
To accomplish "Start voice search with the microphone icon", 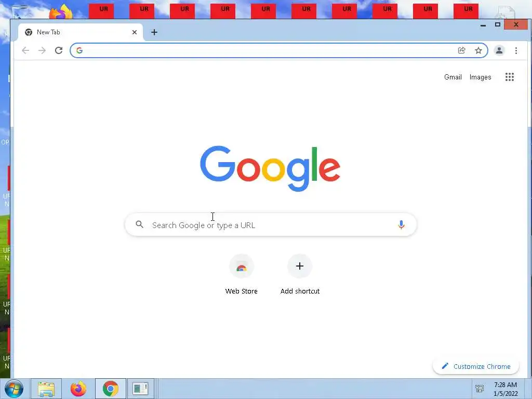I will (401, 224).
